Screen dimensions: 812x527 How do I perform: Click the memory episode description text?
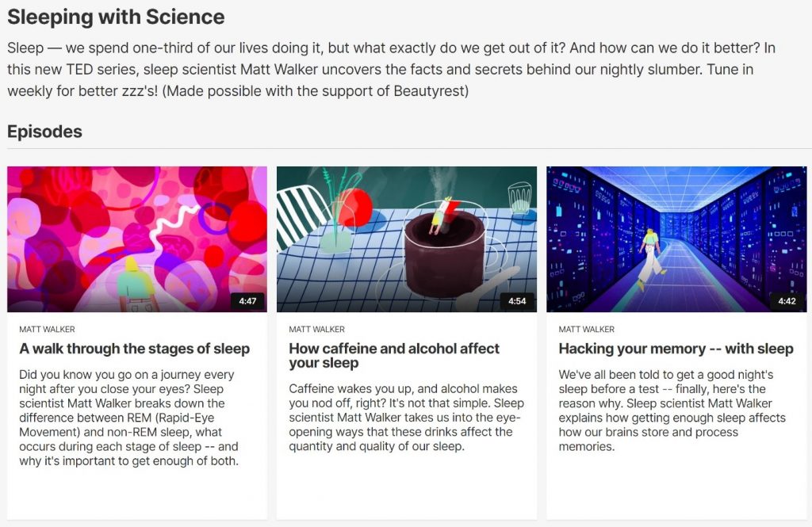point(672,411)
